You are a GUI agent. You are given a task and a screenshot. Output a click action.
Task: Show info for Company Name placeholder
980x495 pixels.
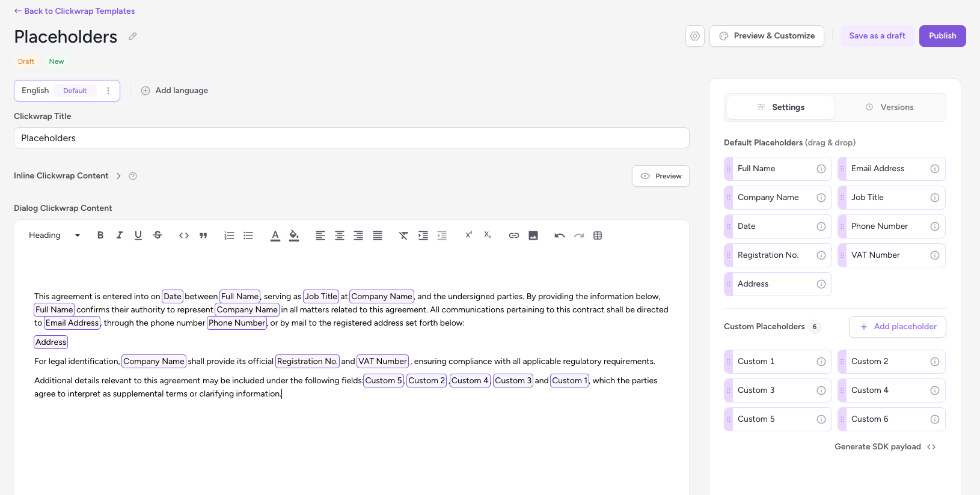(821, 198)
